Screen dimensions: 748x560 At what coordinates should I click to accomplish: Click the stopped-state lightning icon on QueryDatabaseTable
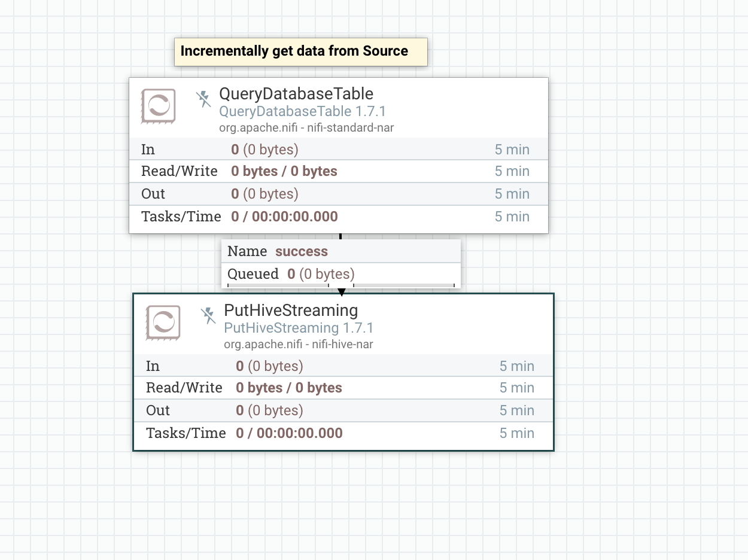[x=203, y=99]
